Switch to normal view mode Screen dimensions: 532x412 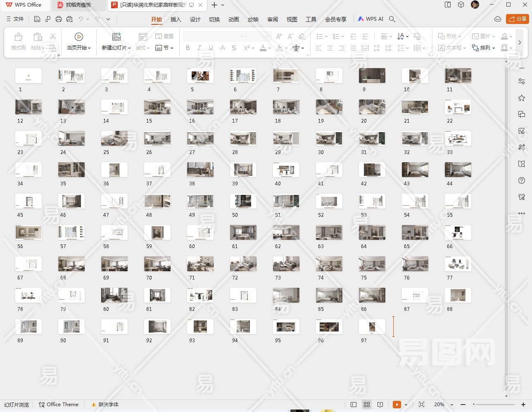(354, 405)
